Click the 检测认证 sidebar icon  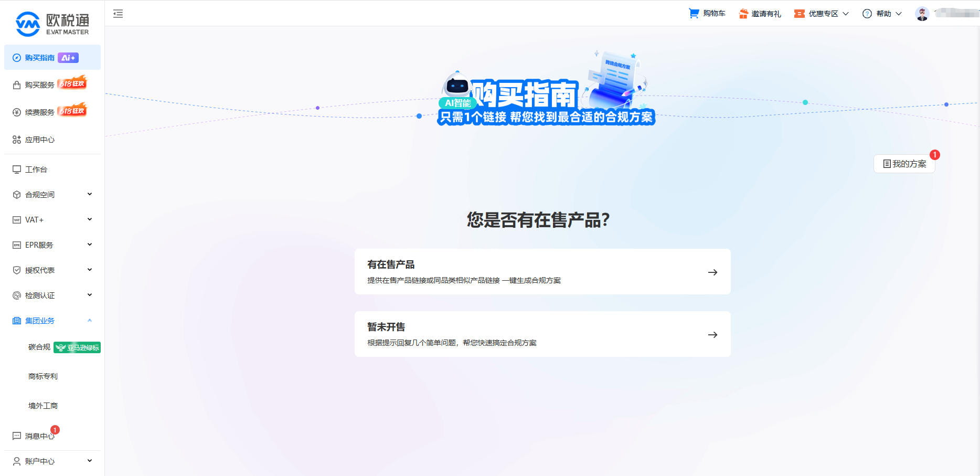[x=17, y=295]
